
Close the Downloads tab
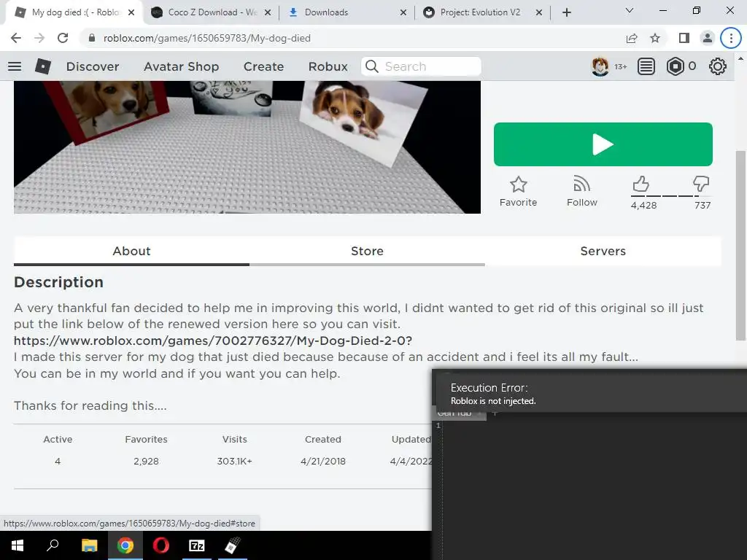point(403,13)
